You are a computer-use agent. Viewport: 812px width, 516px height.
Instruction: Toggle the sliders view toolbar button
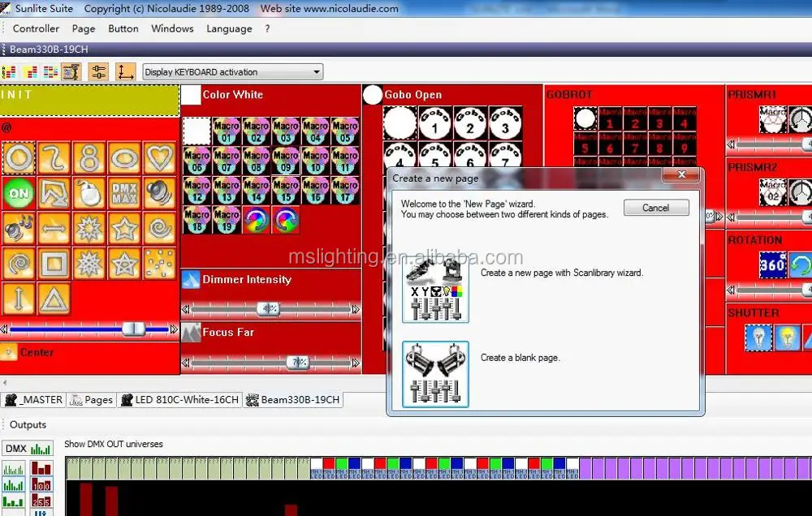click(x=98, y=72)
